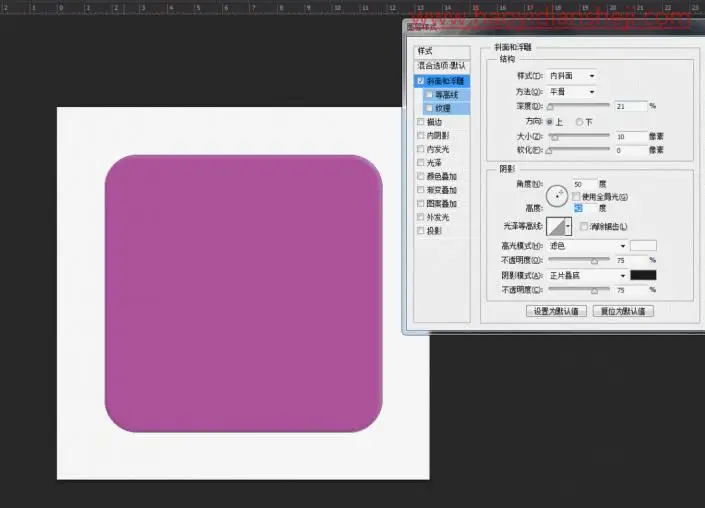The width and height of the screenshot is (705, 508).
Task: Enable the 投影 effect checkbox
Action: point(421,231)
